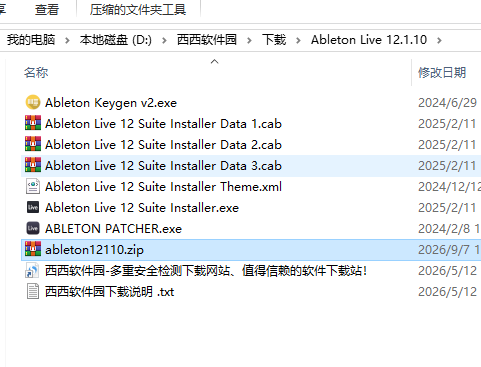481x367 pixels.
Task: Click the ABLETON PATCHER.exe icon
Action: click(x=33, y=228)
